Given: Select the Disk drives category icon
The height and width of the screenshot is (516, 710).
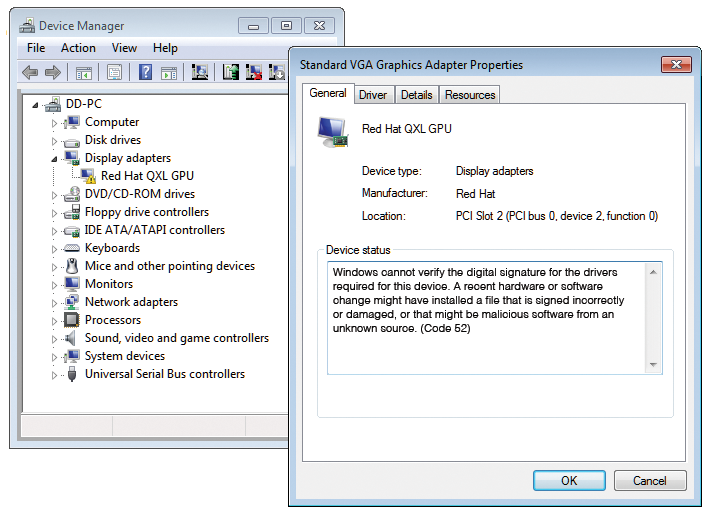Looking at the screenshot, I should point(72,141).
